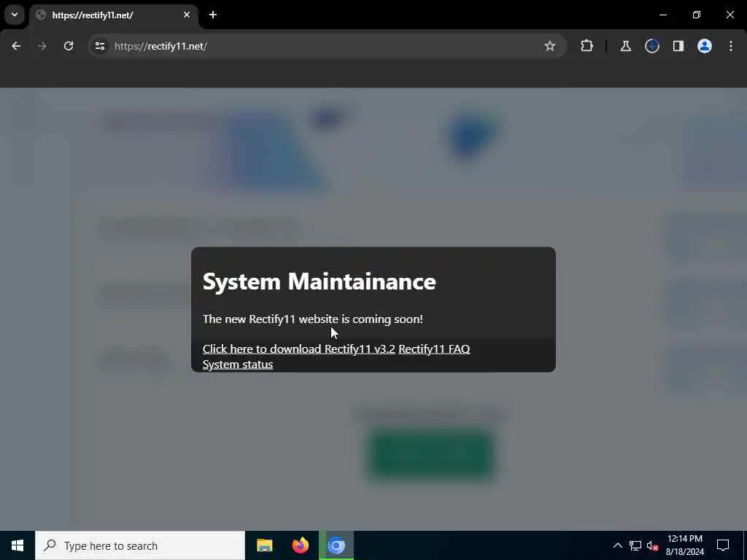The height and width of the screenshot is (560, 747).
Task: Open the Extensions puzzle icon
Action: click(587, 46)
